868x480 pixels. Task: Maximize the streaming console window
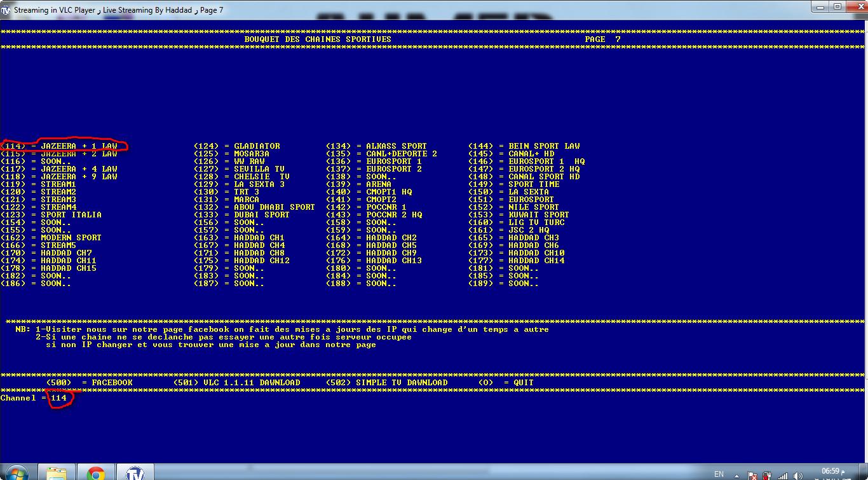(837, 7)
